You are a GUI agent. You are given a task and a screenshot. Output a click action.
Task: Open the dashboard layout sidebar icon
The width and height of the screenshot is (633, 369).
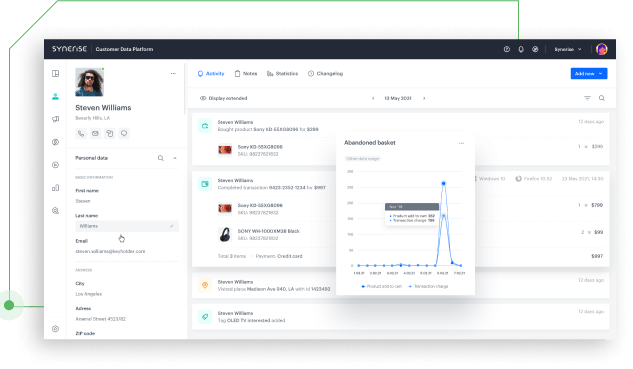pyautogui.click(x=55, y=73)
